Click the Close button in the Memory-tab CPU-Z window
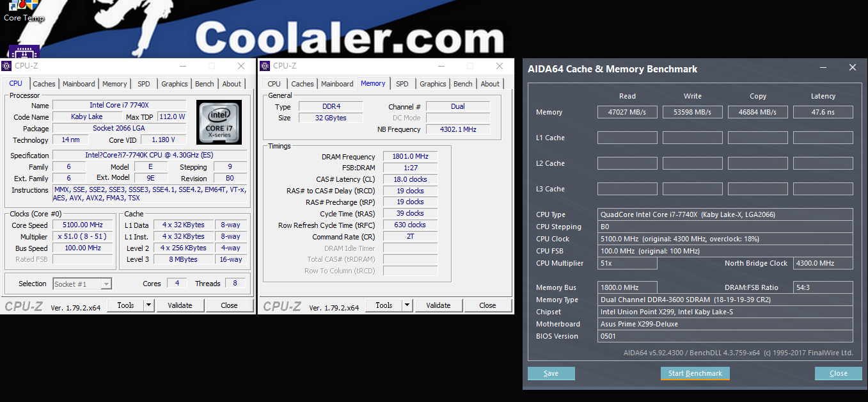 [488, 305]
